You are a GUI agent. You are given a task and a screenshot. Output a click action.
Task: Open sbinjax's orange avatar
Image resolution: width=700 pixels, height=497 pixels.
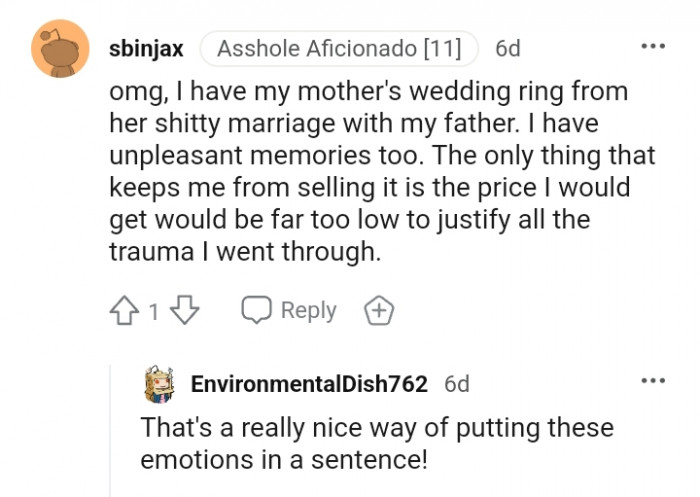pyautogui.click(x=60, y=49)
